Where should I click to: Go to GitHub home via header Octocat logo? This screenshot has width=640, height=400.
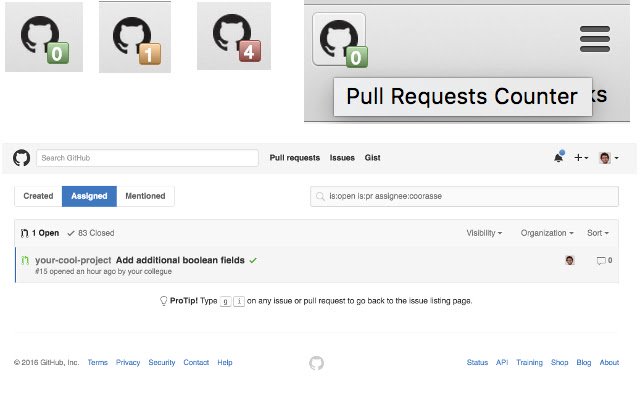coord(21,158)
